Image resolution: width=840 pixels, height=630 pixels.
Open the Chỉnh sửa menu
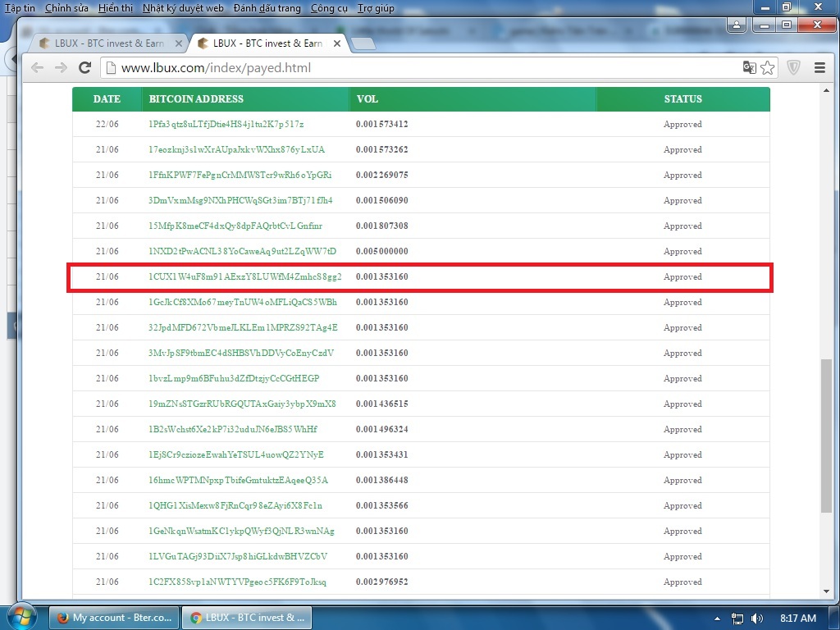pos(66,8)
